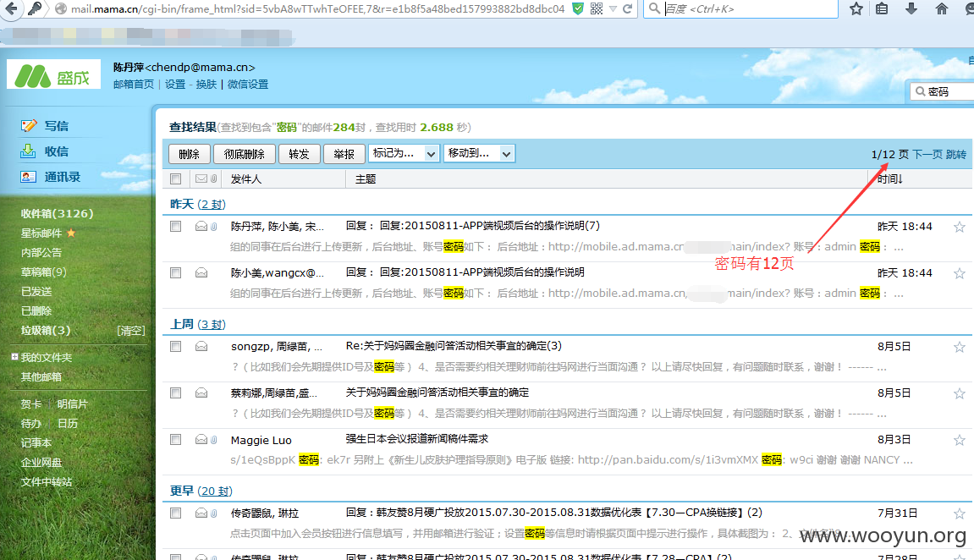This screenshot has height=560, width=974.
Task: Star the 陈小美,wangcx email
Action: tap(959, 274)
